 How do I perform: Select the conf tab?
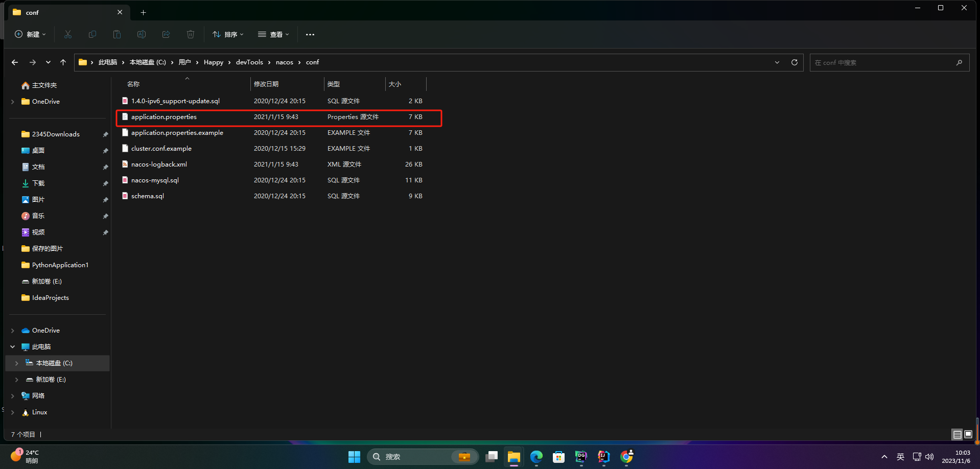pyautogui.click(x=68, y=12)
